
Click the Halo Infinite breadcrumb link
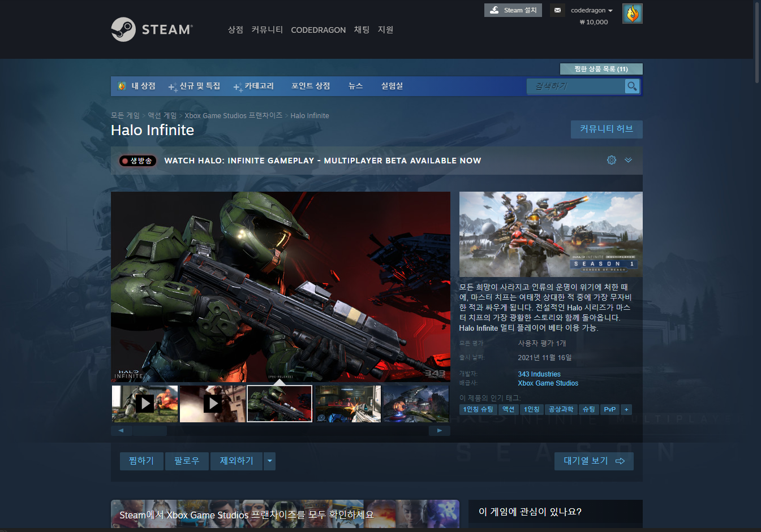pyautogui.click(x=309, y=115)
